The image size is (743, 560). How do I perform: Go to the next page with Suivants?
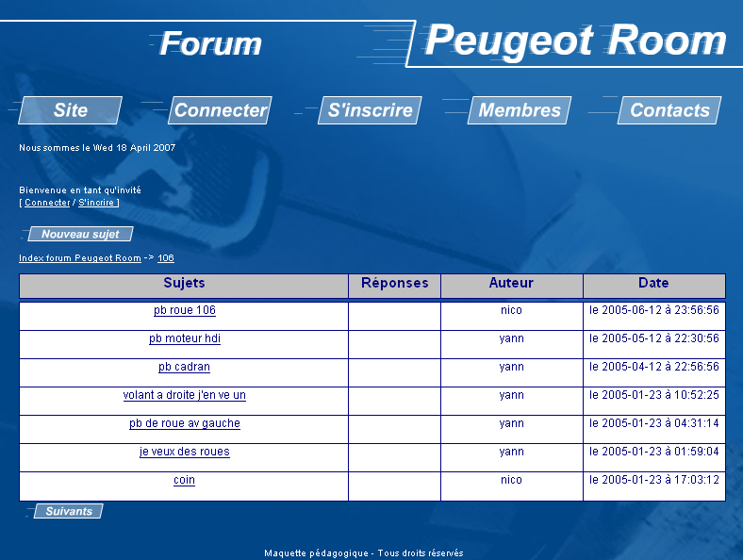pos(69,511)
